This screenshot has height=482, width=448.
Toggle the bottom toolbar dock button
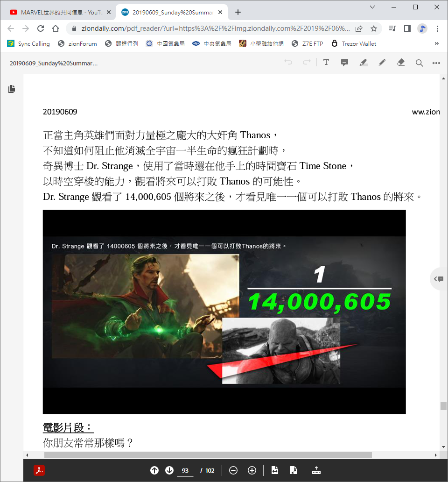coord(316,470)
